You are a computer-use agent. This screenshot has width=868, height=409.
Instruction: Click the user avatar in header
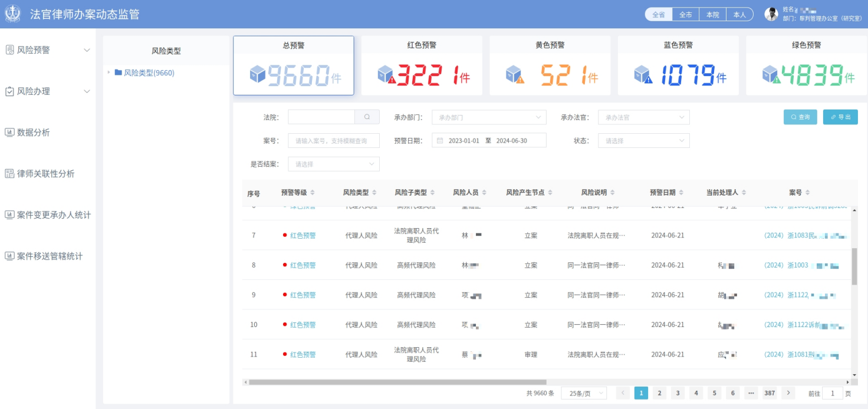point(771,14)
